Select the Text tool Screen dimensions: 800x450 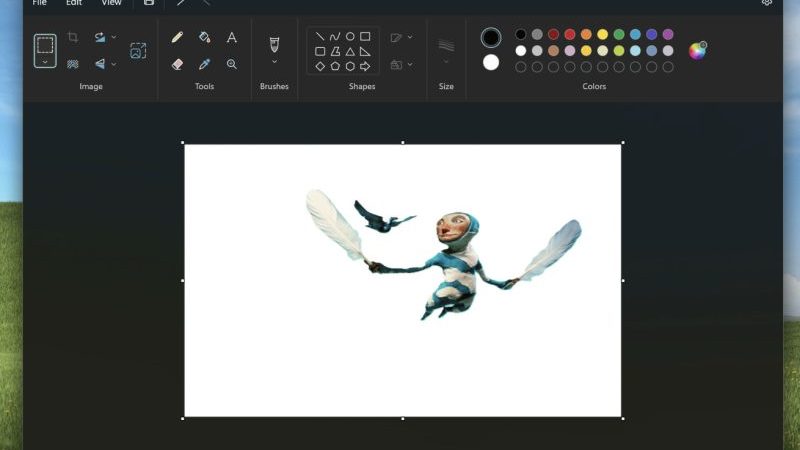point(232,37)
